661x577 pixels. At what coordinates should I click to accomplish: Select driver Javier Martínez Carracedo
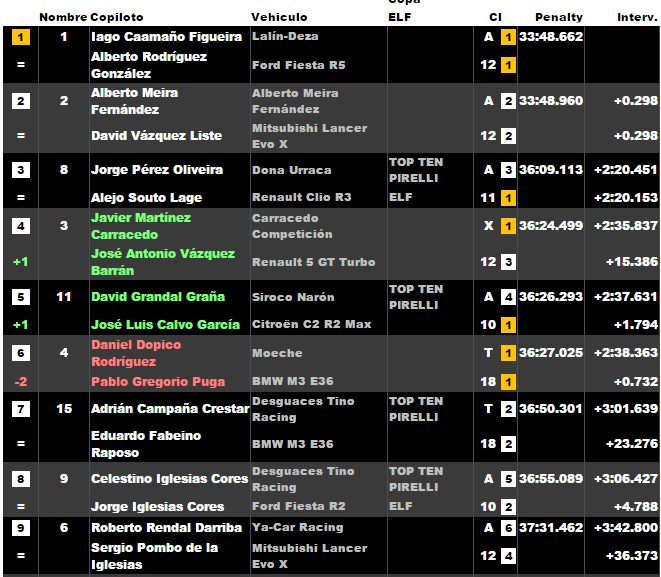point(141,226)
